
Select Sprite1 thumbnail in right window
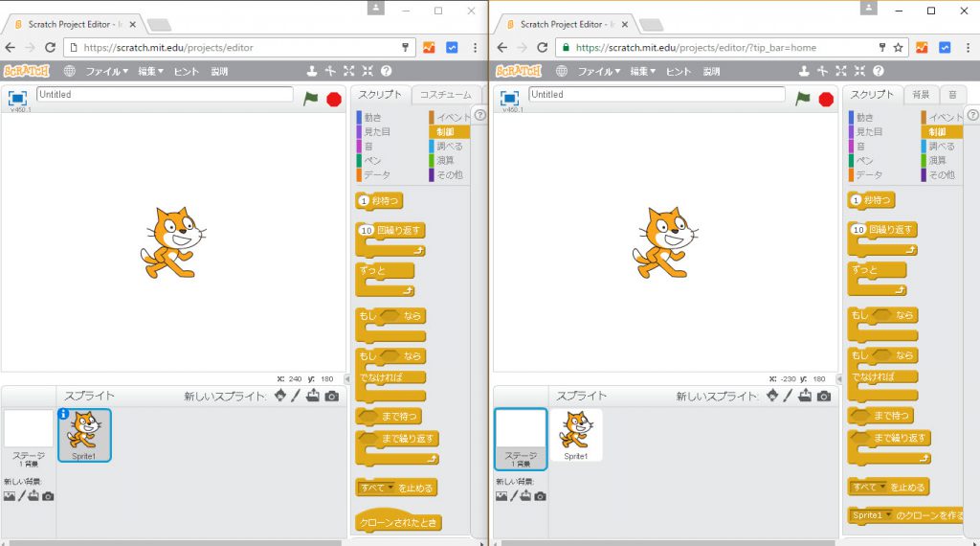576,435
